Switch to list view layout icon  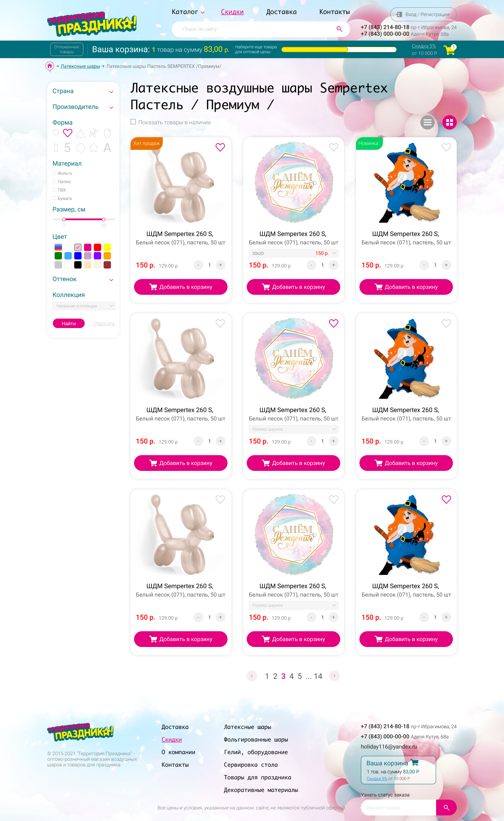(x=427, y=122)
